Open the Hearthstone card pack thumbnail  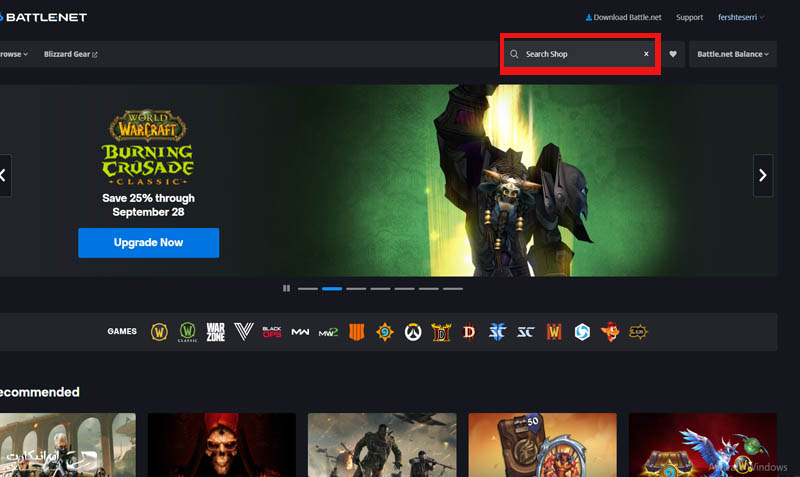[x=542, y=445]
